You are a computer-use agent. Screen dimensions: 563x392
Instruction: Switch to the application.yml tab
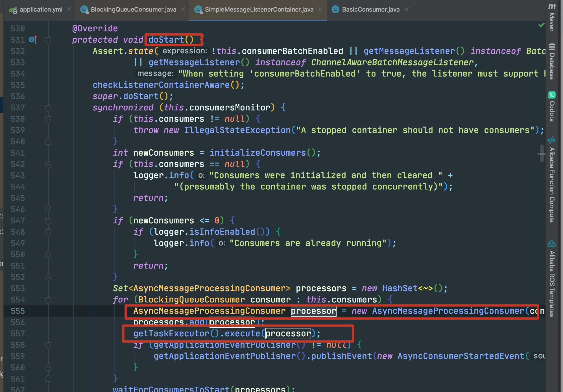tap(41, 9)
